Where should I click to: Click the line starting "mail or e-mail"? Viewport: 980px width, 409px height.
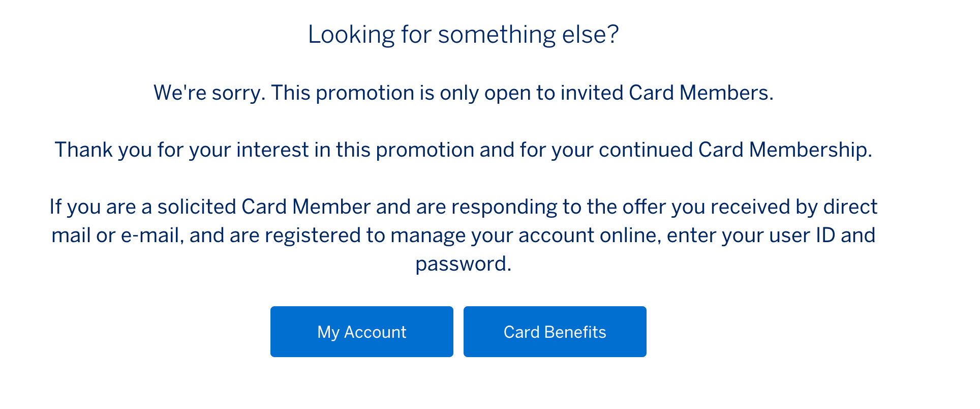pos(463,235)
